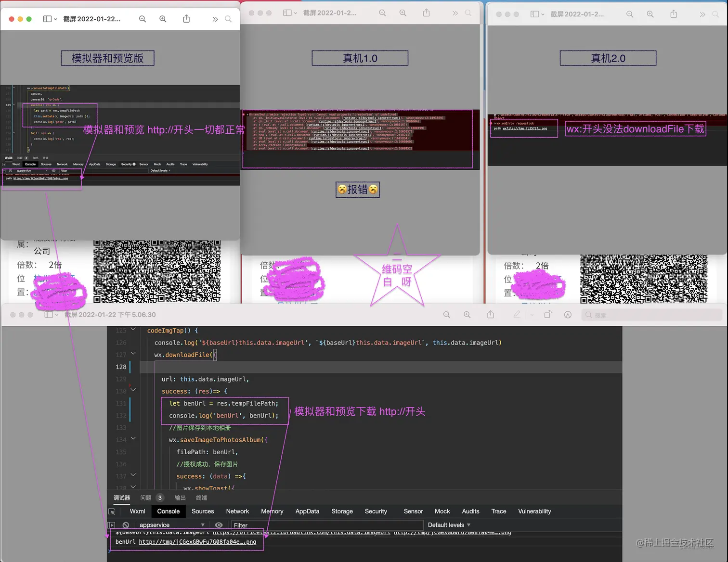Expand toolbar overflow in the 真机1.0 window
The height and width of the screenshot is (562, 728).
455,13
